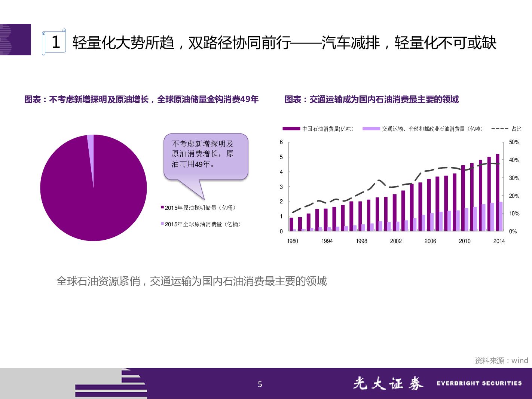
Task: Click x-axis label 2002
Action: (x=396, y=241)
